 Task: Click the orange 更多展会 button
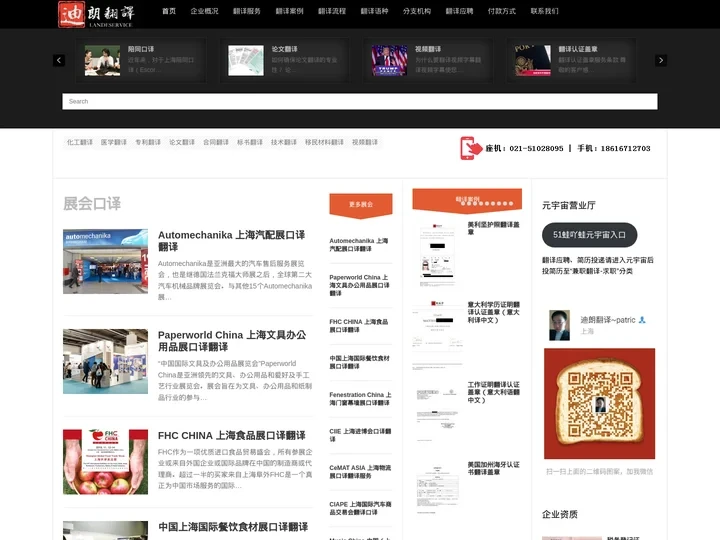click(361, 205)
